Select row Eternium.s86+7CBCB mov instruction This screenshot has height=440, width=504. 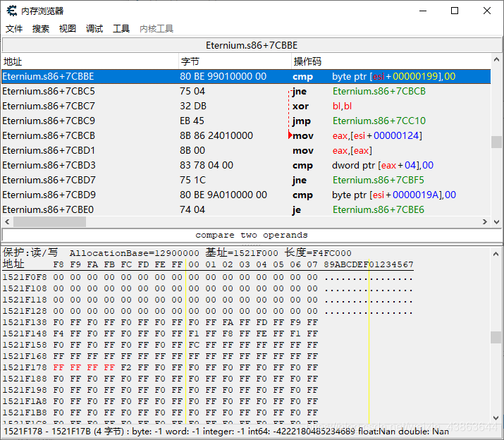(246, 135)
